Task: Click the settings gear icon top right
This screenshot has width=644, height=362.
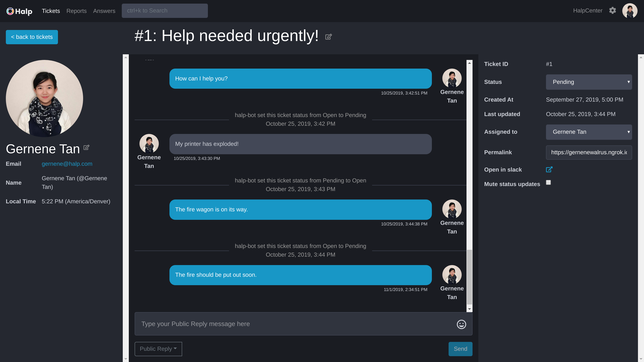Action: click(x=612, y=10)
